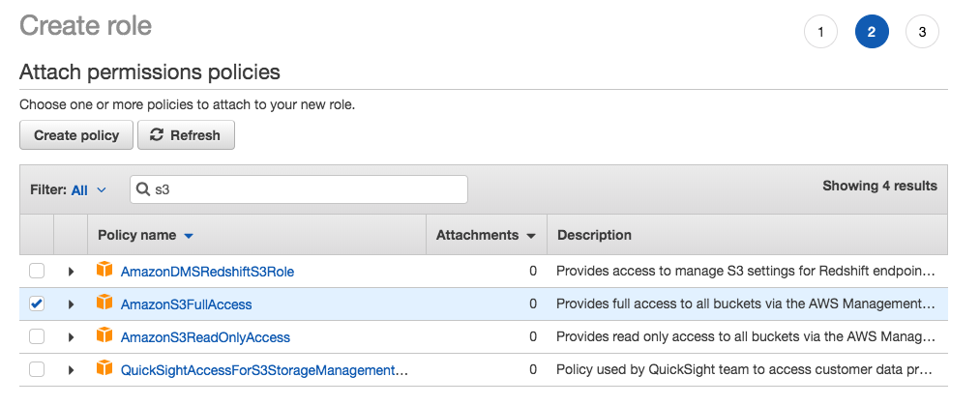Go to step 1 of Create role
Image resolution: width=980 pixels, height=405 pixels.
[x=820, y=32]
